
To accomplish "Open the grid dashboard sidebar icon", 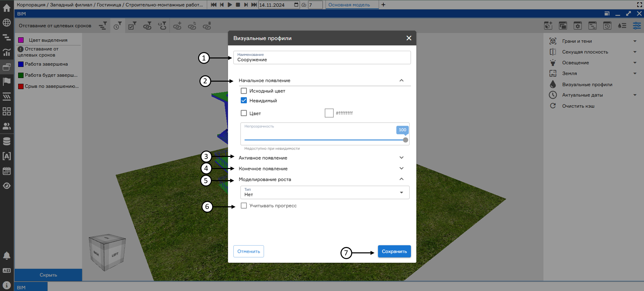I will click(7, 111).
